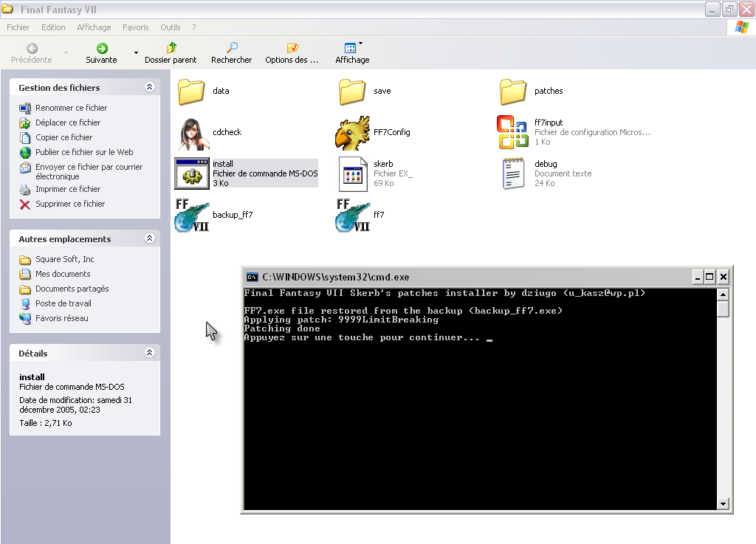Go to Favoris réseau
Viewport: 756px width, 544px height.
[62, 318]
